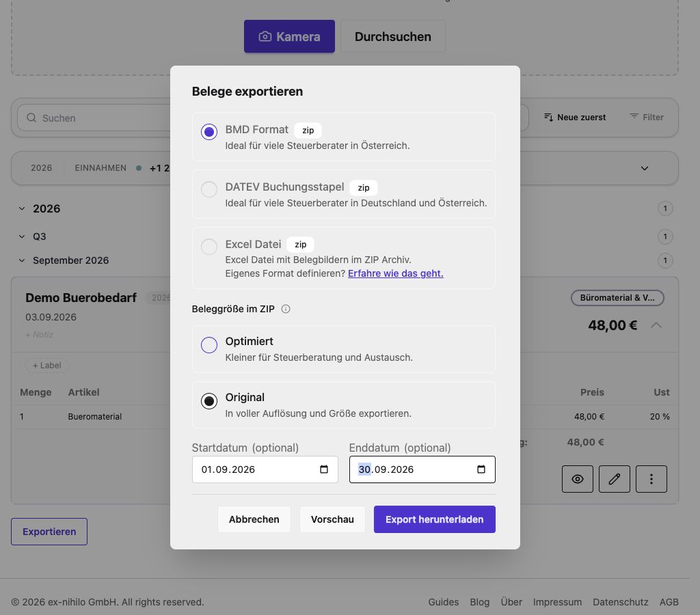Click the Bueromaterial article row
This screenshot has width=700, height=615.
click(x=345, y=416)
